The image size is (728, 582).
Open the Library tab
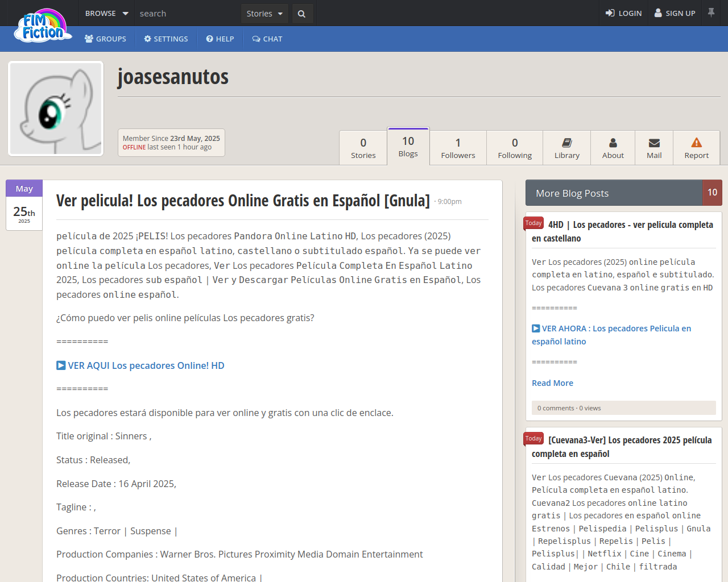(567, 148)
